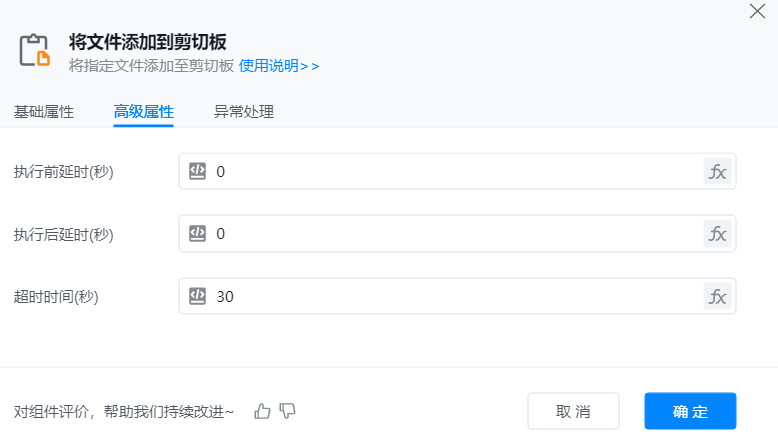Switch to the 基础属性 tab
The height and width of the screenshot is (443, 778).
pos(44,112)
